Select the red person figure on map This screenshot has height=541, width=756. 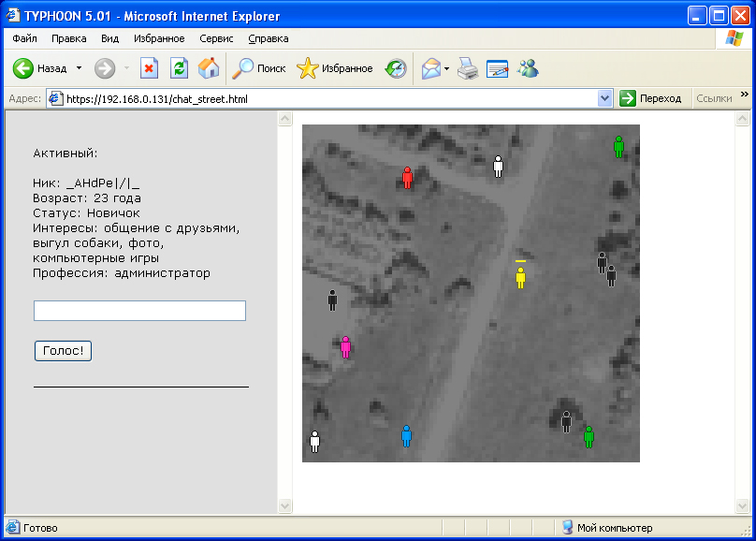pos(407,178)
